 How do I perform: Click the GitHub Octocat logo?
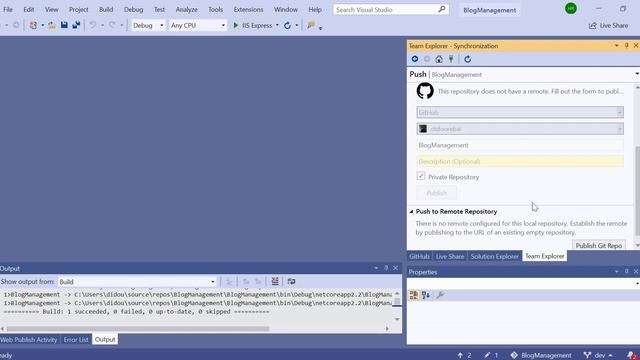pos(425,91)
